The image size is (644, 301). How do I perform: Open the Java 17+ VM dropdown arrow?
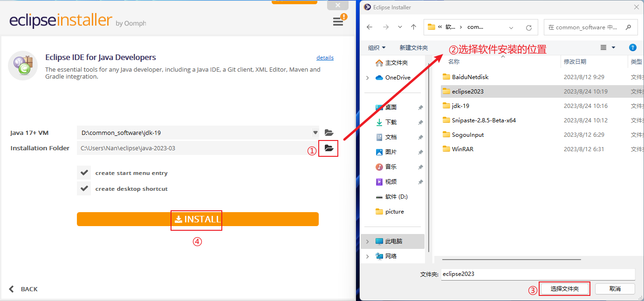click(315, 133)
